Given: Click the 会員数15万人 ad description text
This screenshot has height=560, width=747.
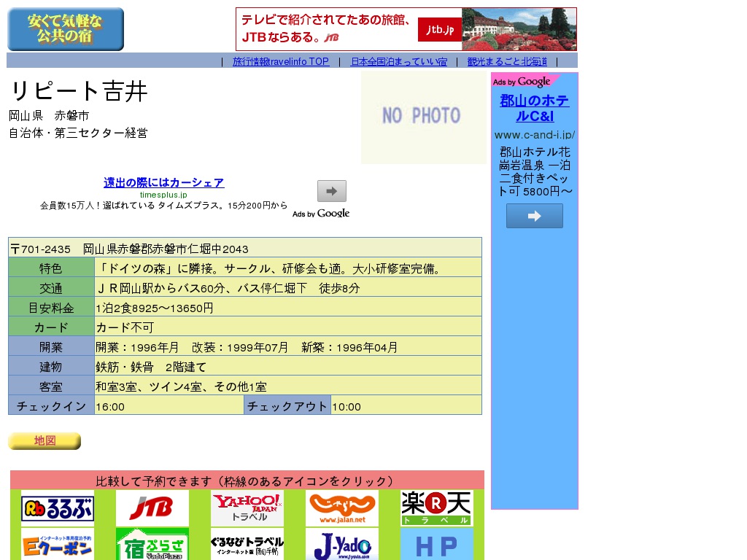Looking at the screenshot, I should 163,205.
